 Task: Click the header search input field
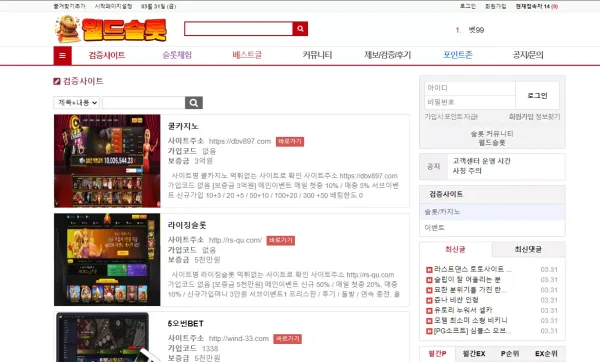coord(238,29)
